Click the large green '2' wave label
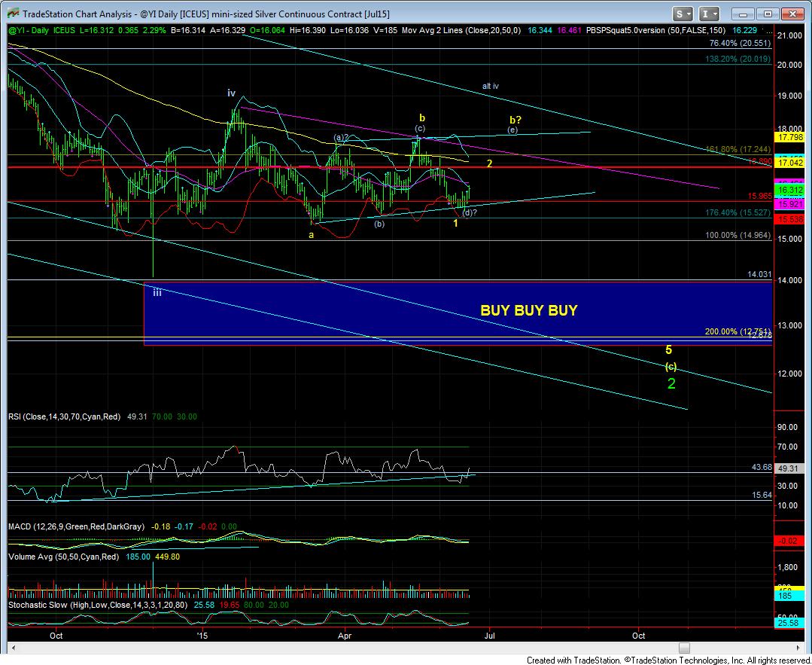812x665 pixels. (x=671, y=384)
